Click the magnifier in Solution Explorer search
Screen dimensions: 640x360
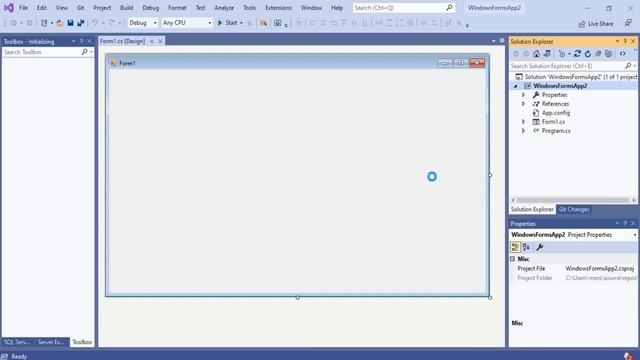628,66
